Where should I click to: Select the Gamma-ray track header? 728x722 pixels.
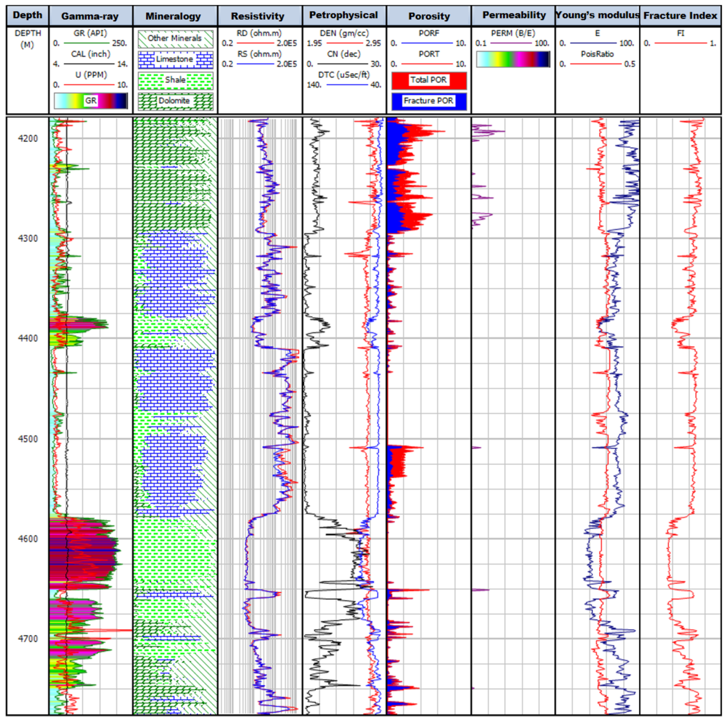(x=90, y=16)
